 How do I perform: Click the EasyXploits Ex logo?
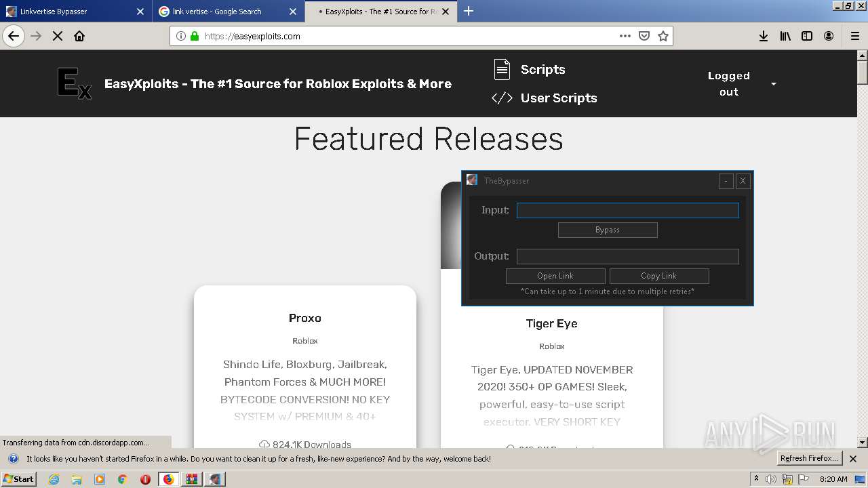pos(75,83)
